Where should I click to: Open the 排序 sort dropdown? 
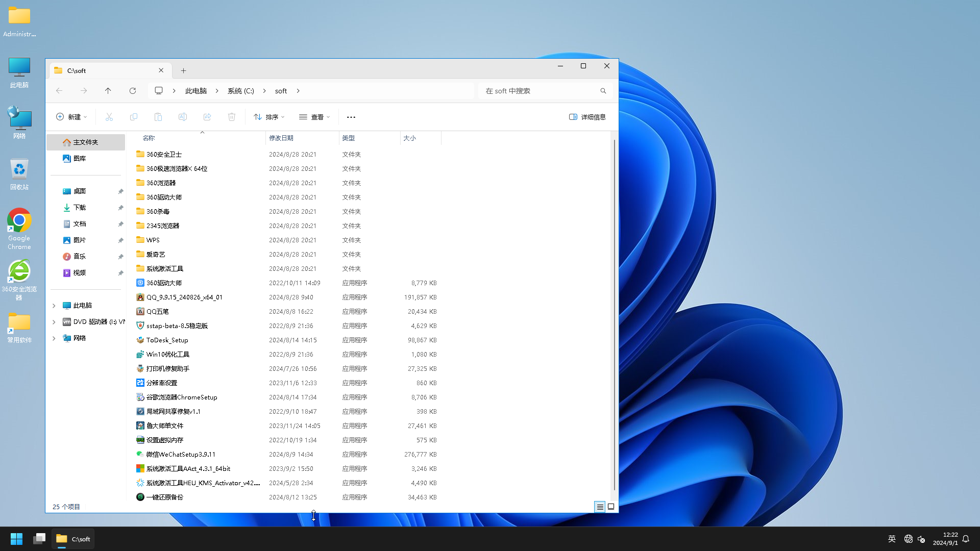point(269,117)
